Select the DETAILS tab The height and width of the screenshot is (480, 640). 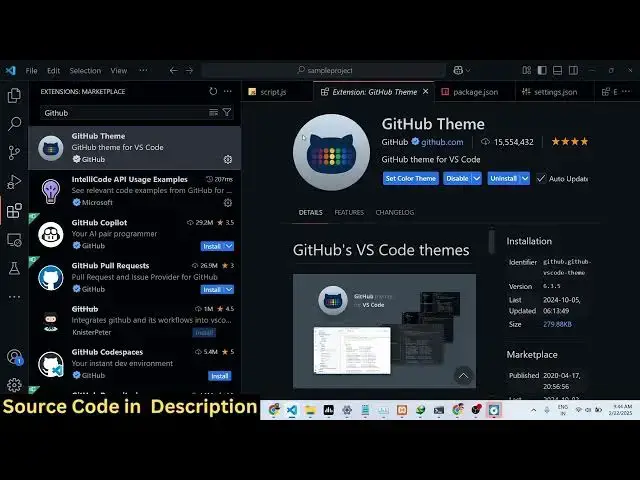tap(310, 212)
